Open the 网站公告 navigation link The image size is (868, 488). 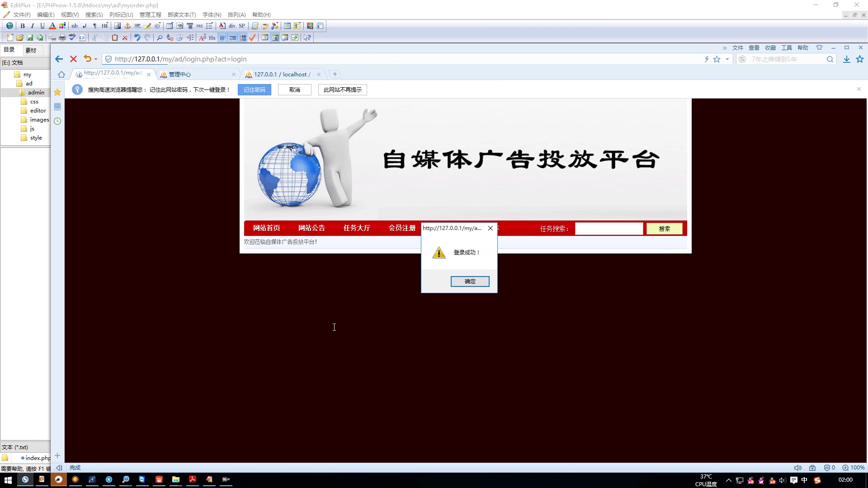pos(312,228)
